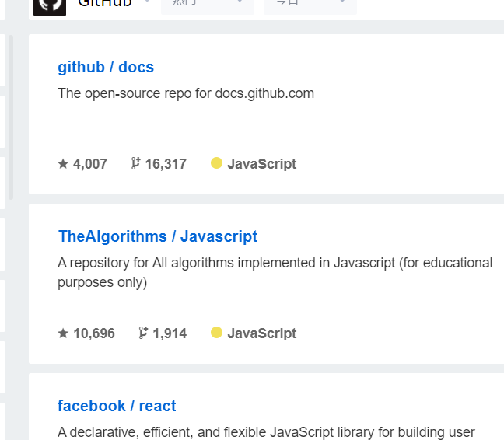Open the github / docs repository link
The image size is (504, 440).
(x=106, y=68)
